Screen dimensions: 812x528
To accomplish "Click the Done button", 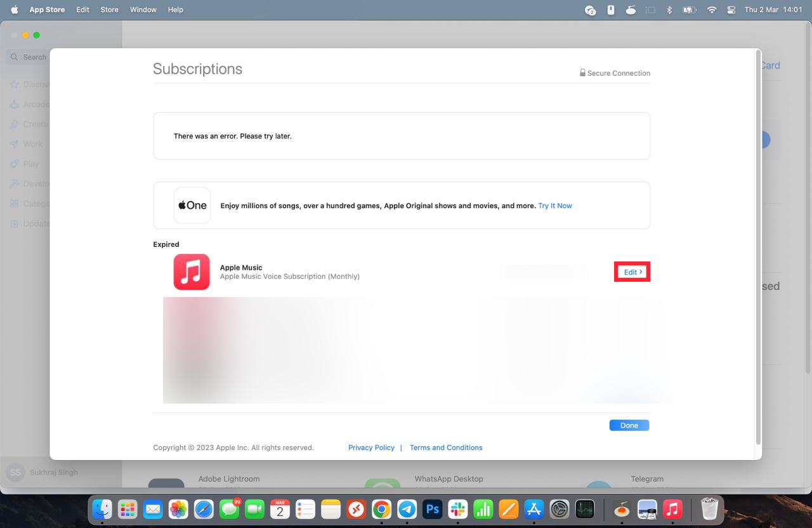I will 629,425.
